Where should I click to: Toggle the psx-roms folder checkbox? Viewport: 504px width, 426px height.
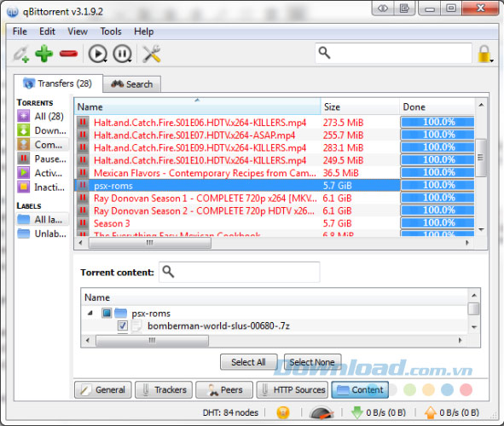107,313
